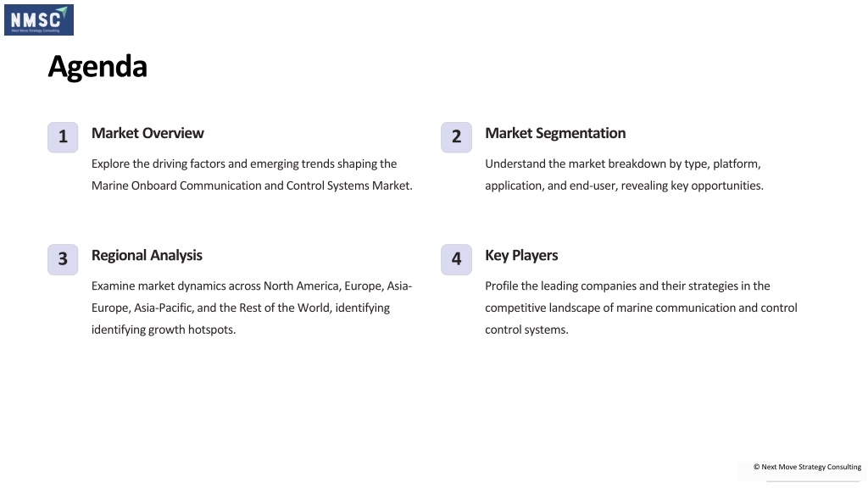Click the Key Players description paragraph
The height and width of the screenshot is (488, 868).
641,308
